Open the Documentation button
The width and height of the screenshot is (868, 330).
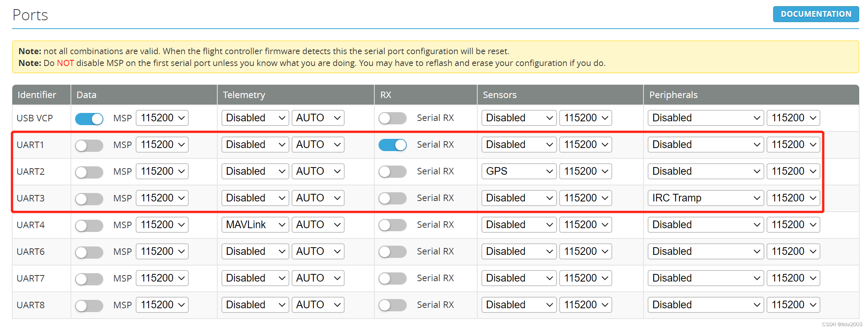pyautogui.click(x=816, y=14)
